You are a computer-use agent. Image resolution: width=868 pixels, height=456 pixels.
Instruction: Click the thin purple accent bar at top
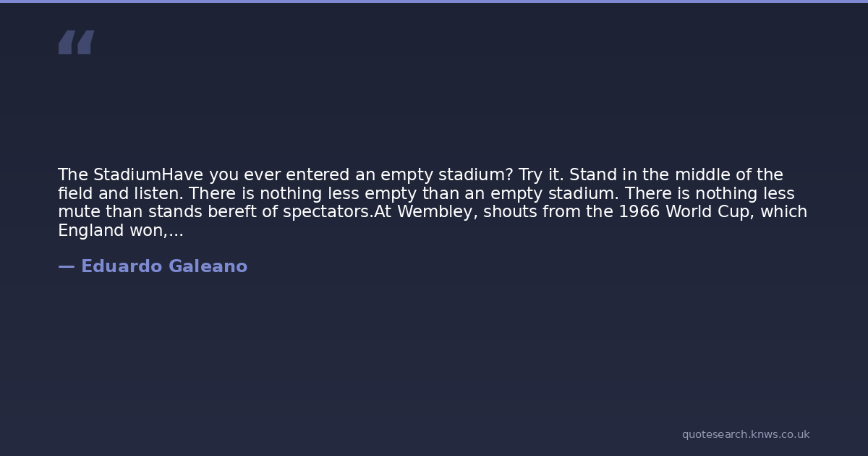coord(434,1)
